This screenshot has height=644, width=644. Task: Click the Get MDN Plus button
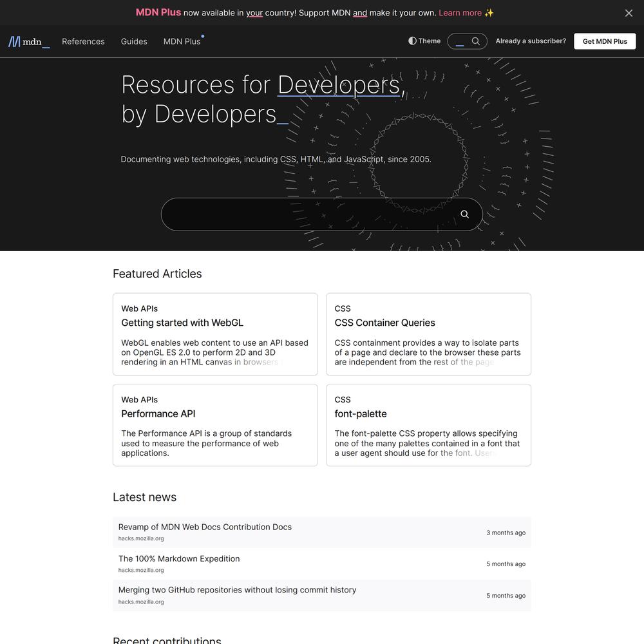605,41
